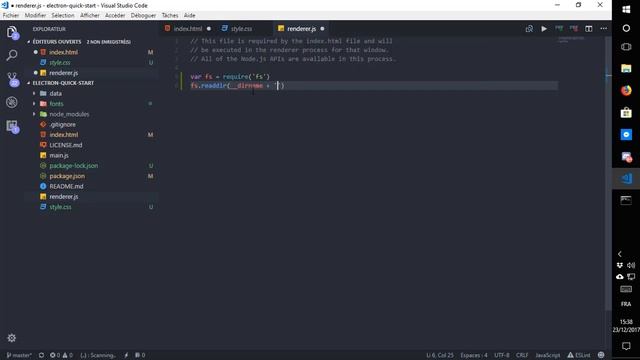Open Microsoft Store from the taskbar
Viewport: 640px width, 360px height.
click(x=626, y=112)
